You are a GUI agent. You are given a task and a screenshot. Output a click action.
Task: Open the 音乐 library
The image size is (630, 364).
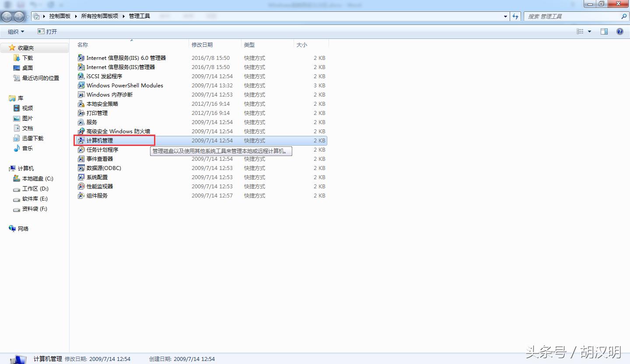pos(28,148)
